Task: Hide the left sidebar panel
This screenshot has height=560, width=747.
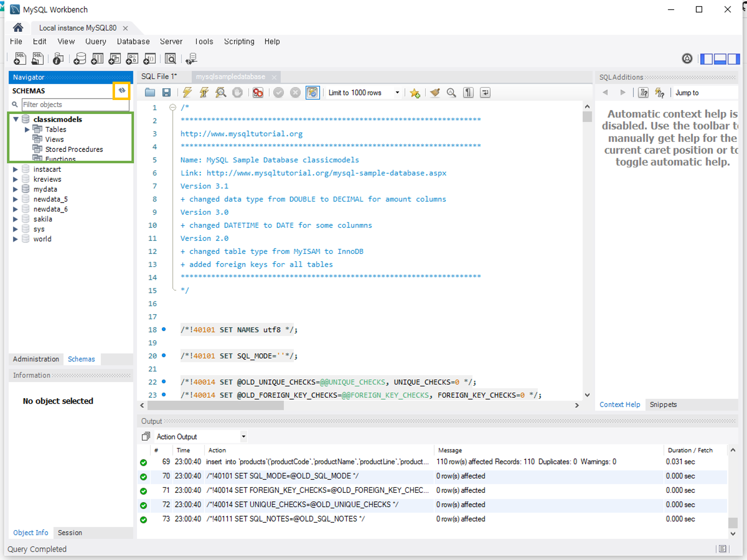Action: coord(707,59)
